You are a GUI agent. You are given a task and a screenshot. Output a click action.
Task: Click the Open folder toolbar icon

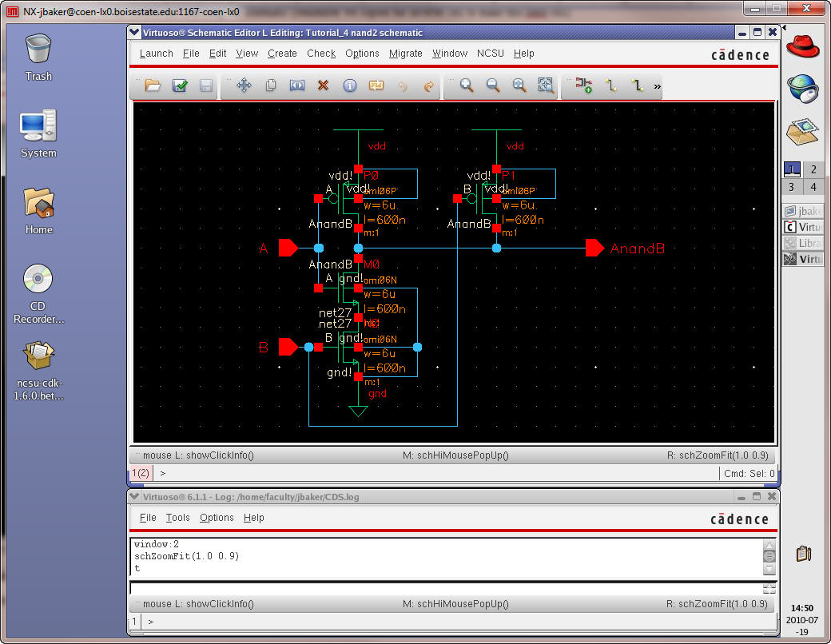click(153, 85)
